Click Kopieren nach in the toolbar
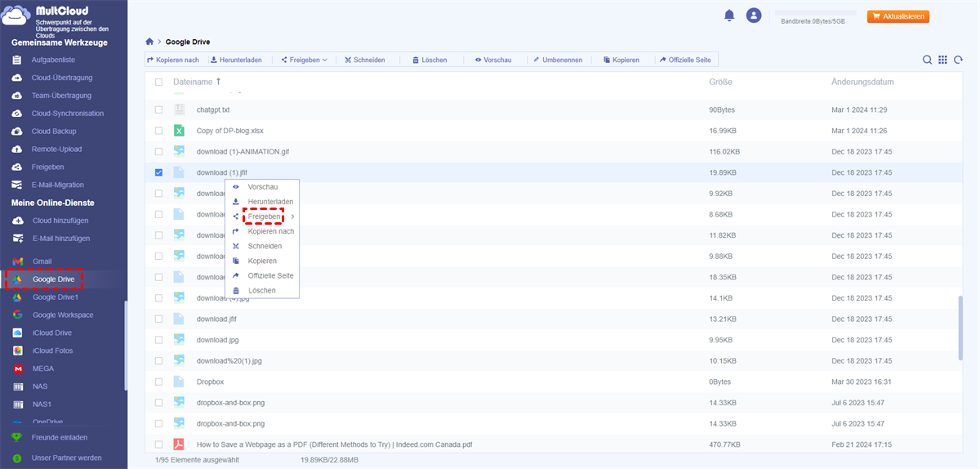The image size is (980, 469). pos(173,60)
